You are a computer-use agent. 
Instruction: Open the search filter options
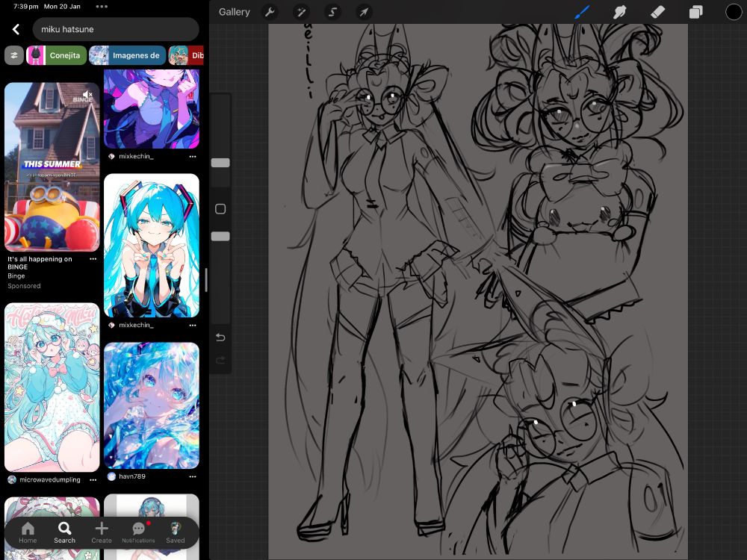point(13,55)
